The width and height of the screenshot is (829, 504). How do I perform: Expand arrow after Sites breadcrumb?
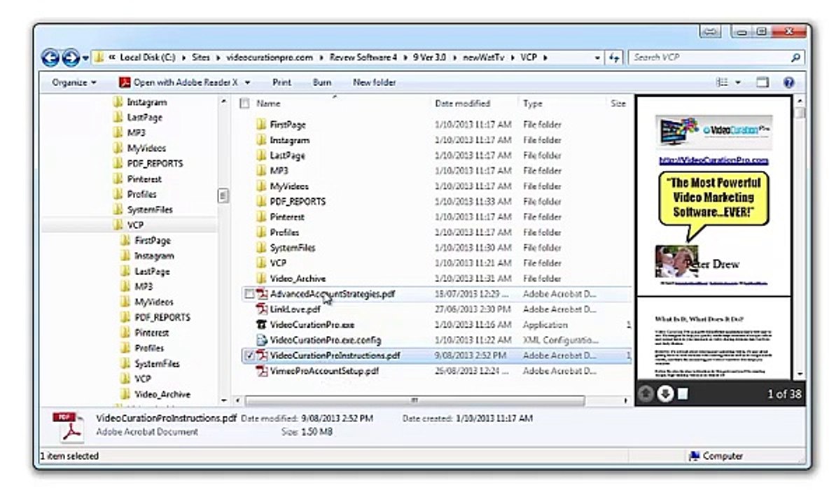[218, 57]
